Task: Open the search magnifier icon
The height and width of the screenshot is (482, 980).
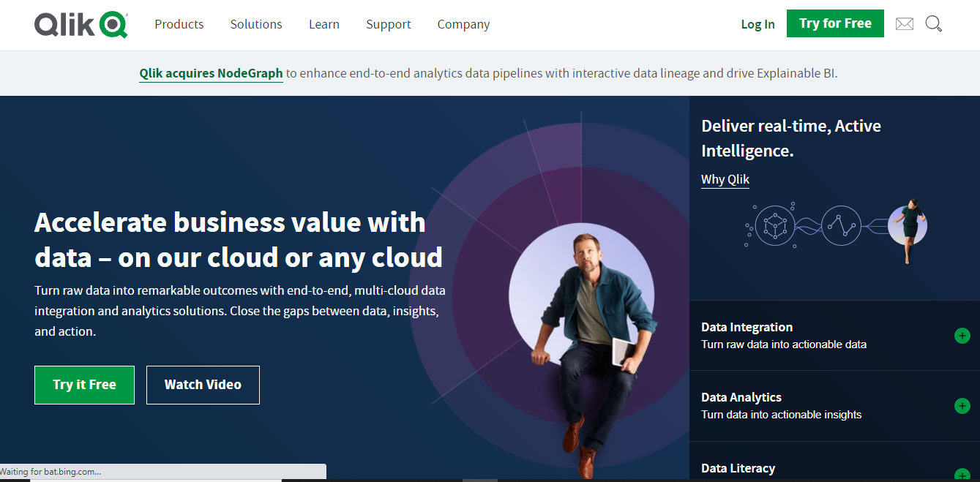Action: click(x=933, y=24)
